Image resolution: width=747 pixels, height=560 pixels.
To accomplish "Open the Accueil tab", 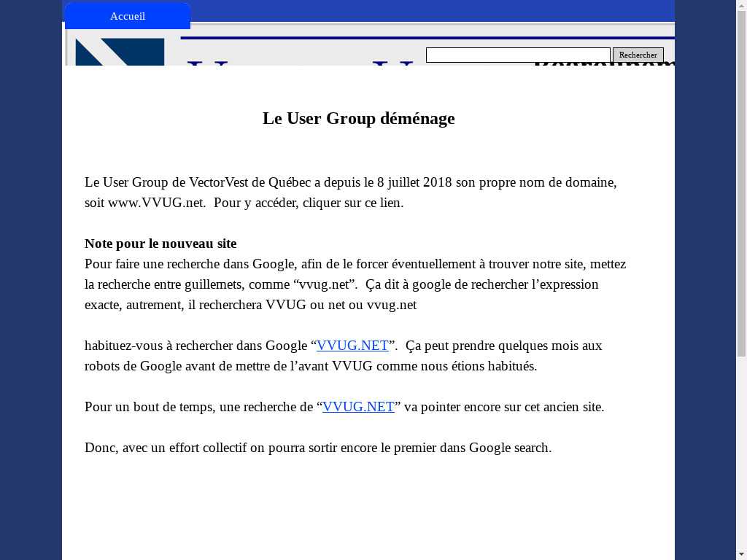I will click(x=128, y=16).
